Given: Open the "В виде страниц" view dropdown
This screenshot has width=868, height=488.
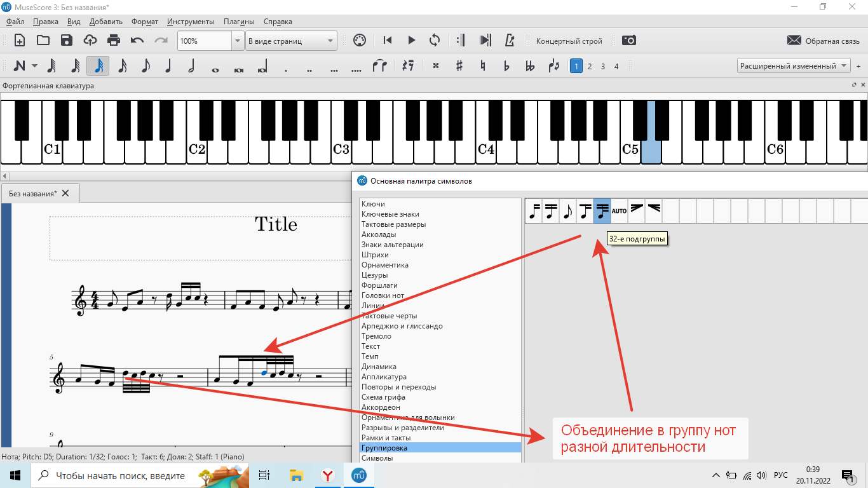Looking at the screenshot, I should pos(291,41).
